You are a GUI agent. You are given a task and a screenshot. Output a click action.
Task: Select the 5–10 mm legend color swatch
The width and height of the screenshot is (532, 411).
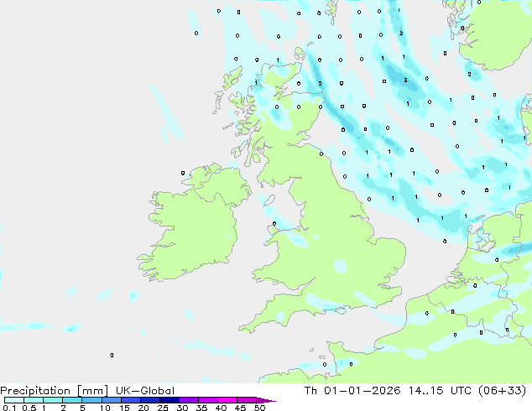coord(91,400)
